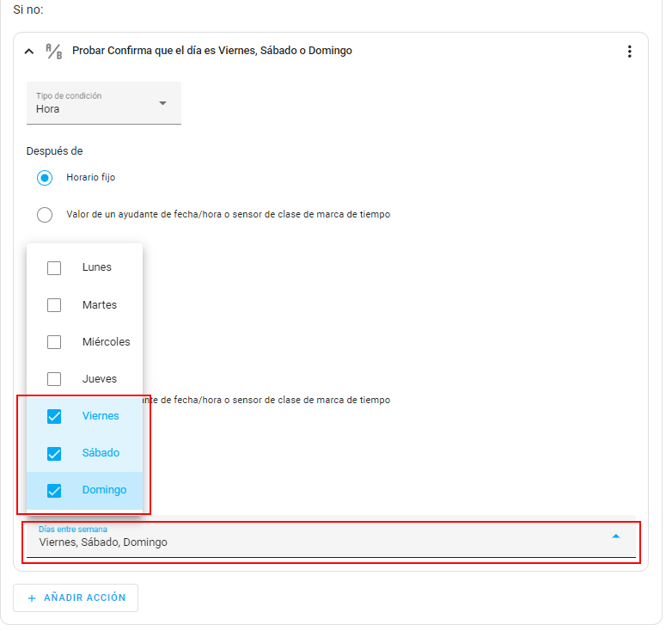
Task: Check the Lunes checkbox
Action: coord(54,267)
